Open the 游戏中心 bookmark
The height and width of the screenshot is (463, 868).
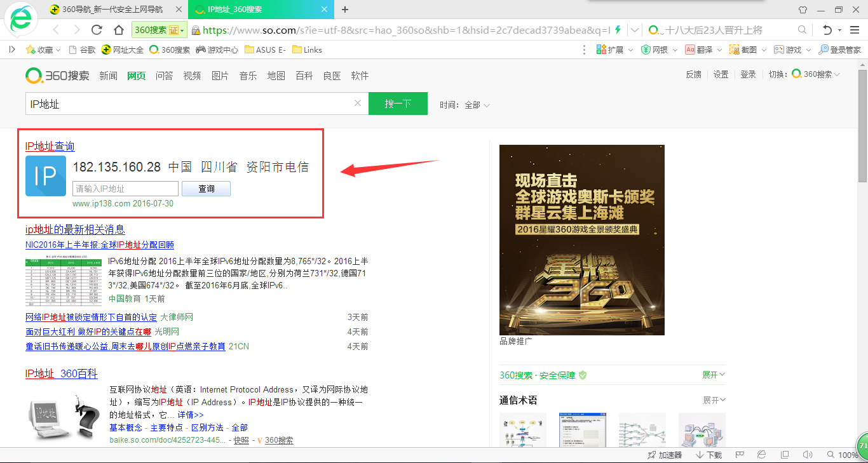(217, 50)
